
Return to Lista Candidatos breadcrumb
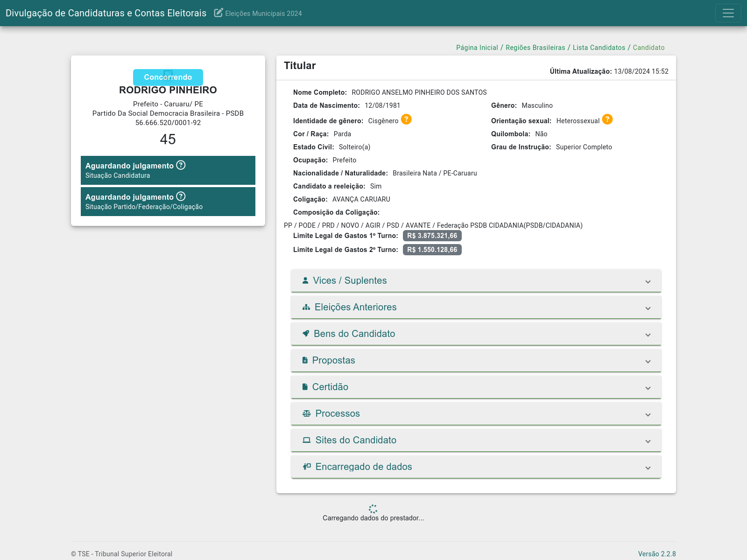coord(599,48)
